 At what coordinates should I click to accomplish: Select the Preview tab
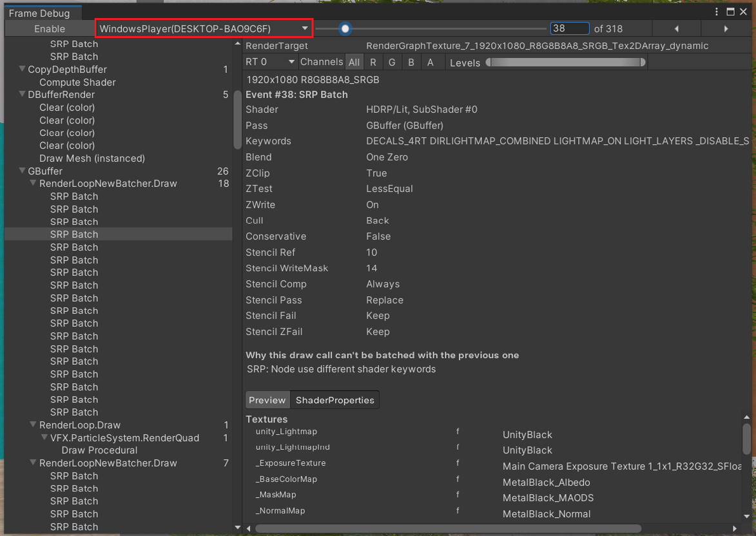pyautogui.click(x=267, y=399)
